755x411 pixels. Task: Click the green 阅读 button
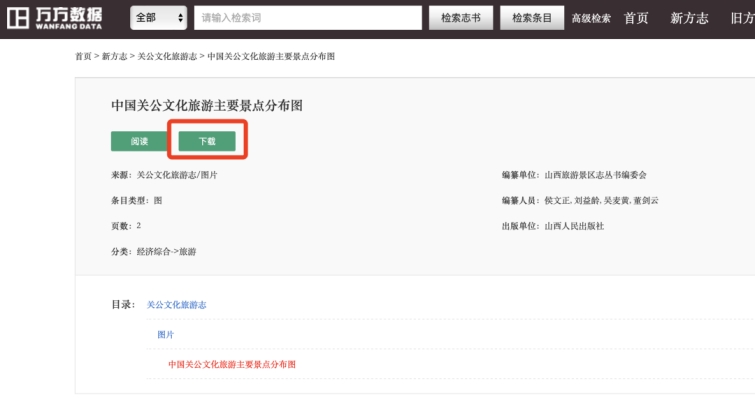click(x=139, y=142)
